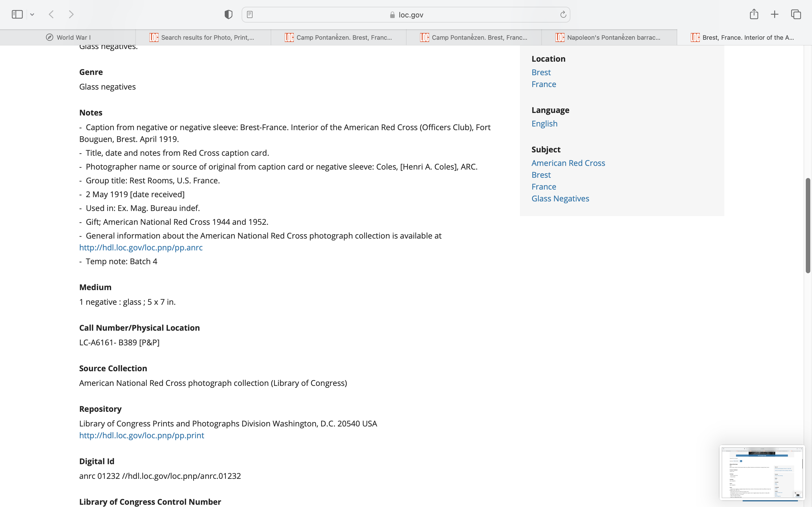Open the page reader icon in address bar
Viewport: 812px width, 507px height.
click(250, 14)
